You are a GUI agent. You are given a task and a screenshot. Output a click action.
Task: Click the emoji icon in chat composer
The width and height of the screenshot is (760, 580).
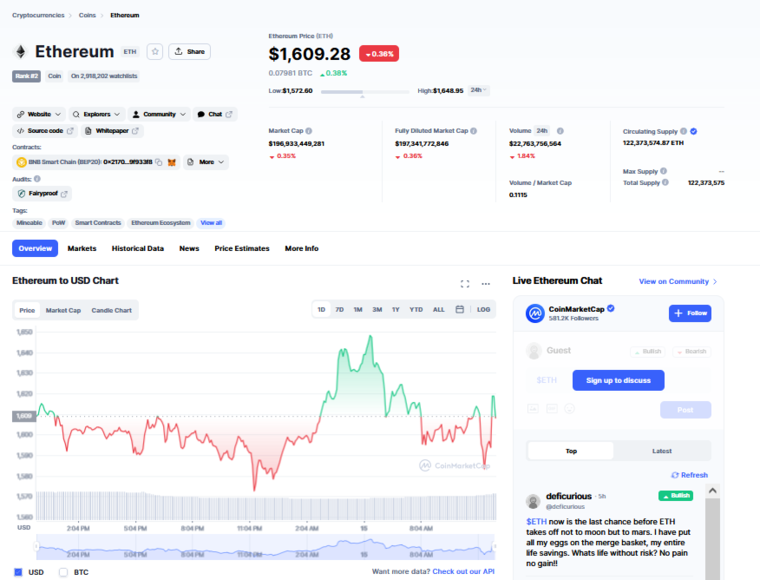click(570, 409)
